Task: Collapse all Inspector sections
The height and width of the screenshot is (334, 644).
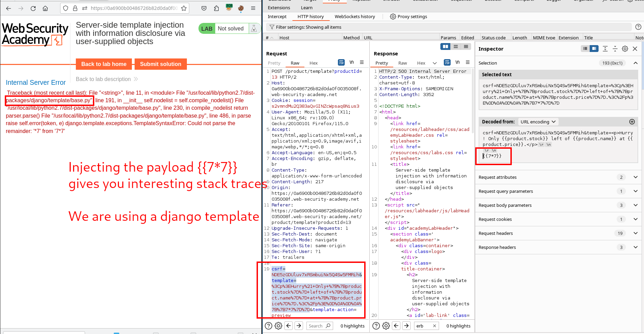Action: click(615, 49)
